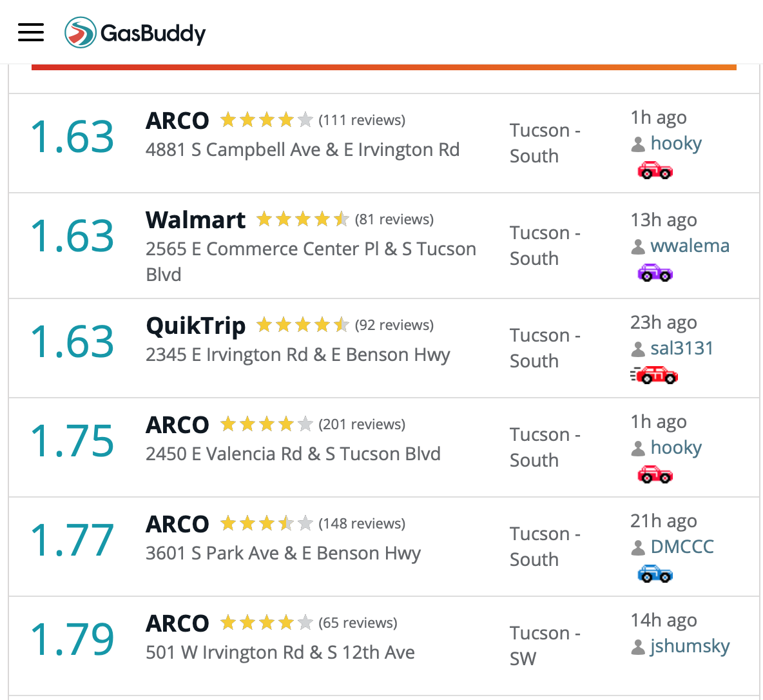Image resolution: width=763 pixels, height=700 pixels.
Task: Click the 1.77 price for ARCO
Action: (x=73, y=540)
